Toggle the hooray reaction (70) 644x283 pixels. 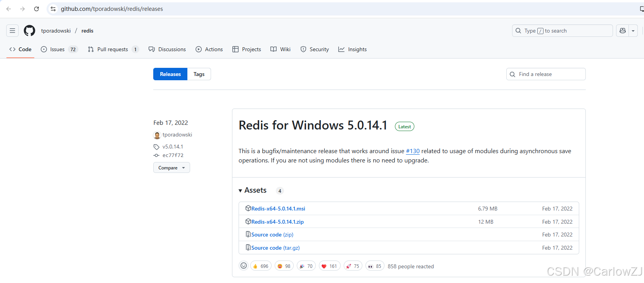pos(306,266)
